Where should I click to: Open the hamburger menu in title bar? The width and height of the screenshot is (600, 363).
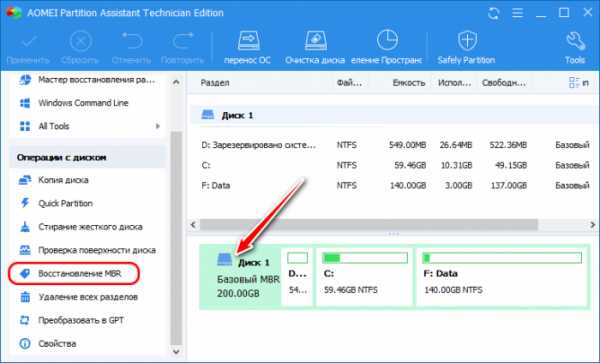point(517,13)
